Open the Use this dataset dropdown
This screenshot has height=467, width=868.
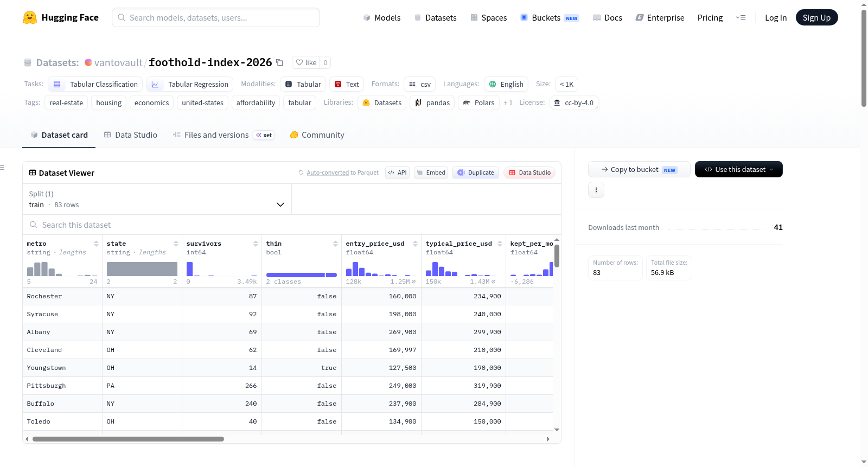click(x=739, y=169)
